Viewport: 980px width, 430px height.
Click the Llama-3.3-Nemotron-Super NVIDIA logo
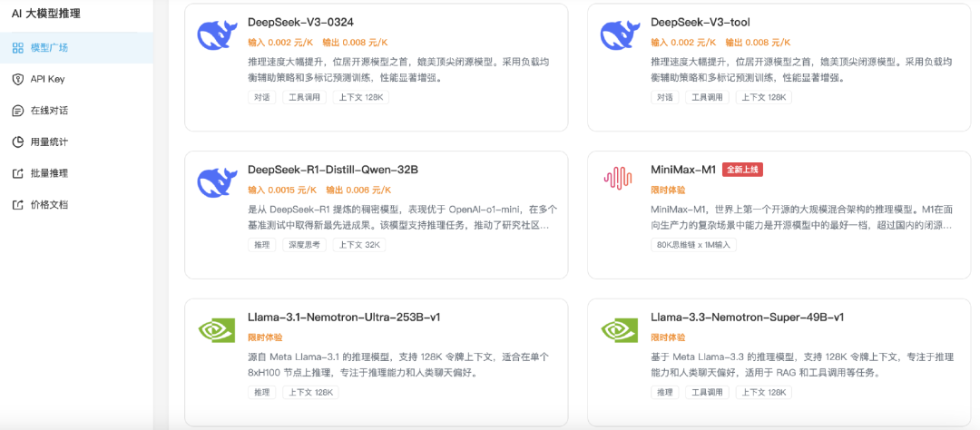click(620, 328)
